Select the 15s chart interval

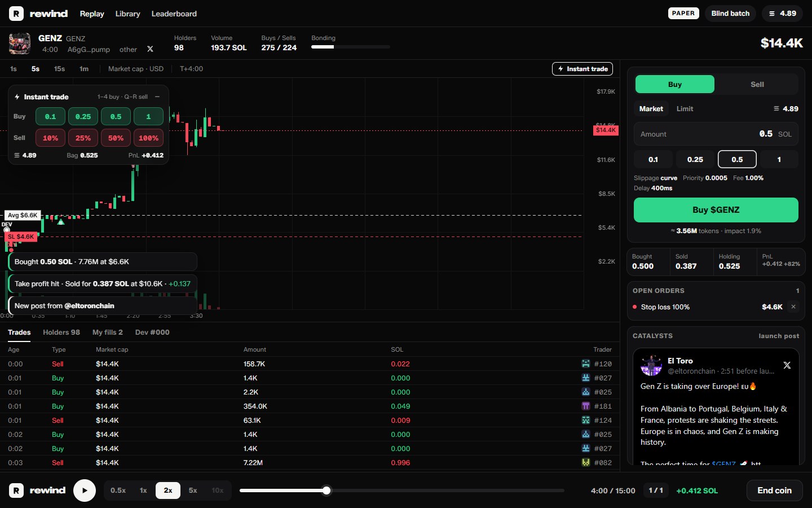[59, 69]
